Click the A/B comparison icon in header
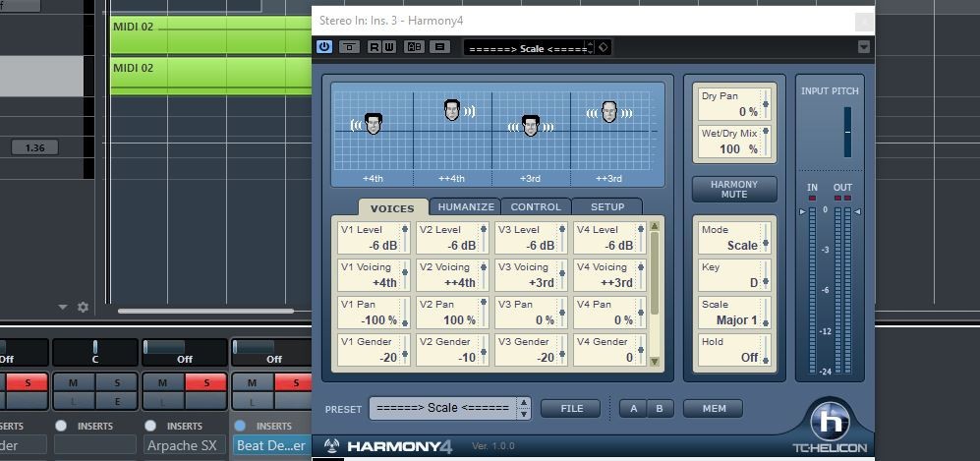Image resolution: width=980 pixels, height=461 pixels. tap(414, 47)
